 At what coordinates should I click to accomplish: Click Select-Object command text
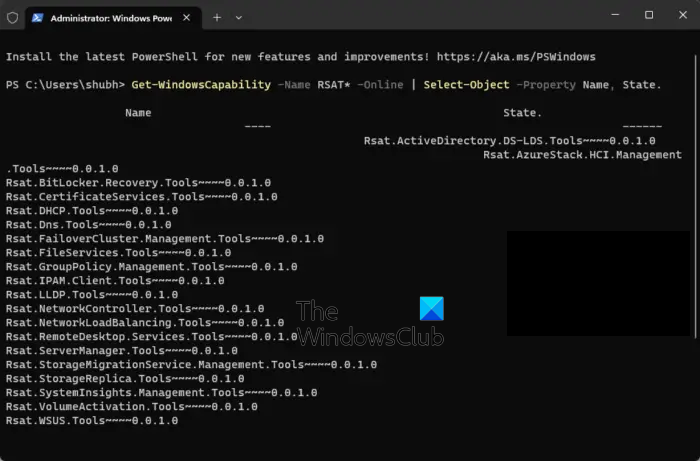tap(467, 85)
